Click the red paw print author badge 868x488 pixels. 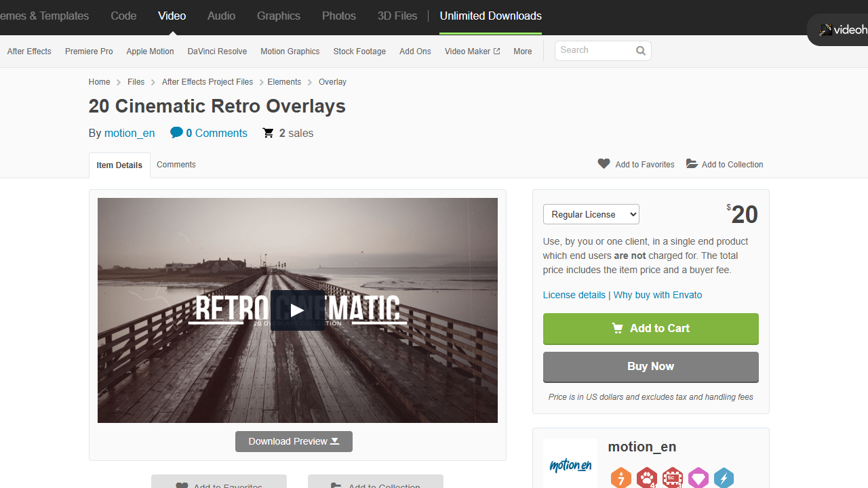(x=646, y=478)
